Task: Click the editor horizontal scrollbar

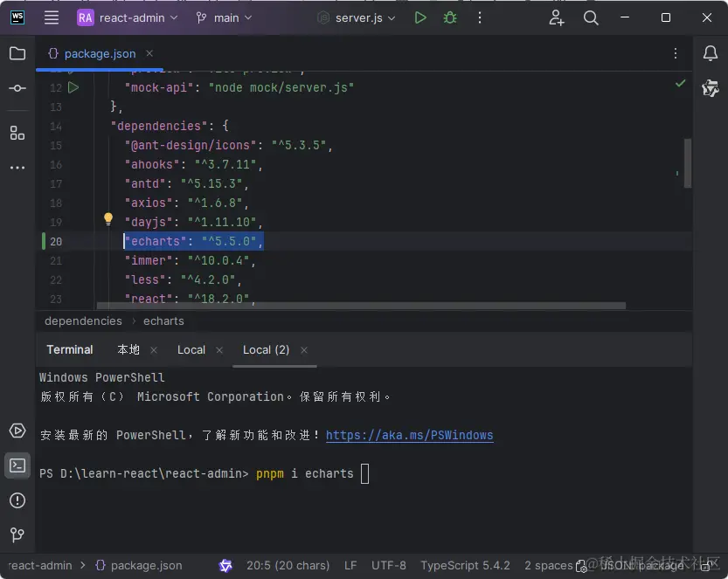Action: coord(361,306)
